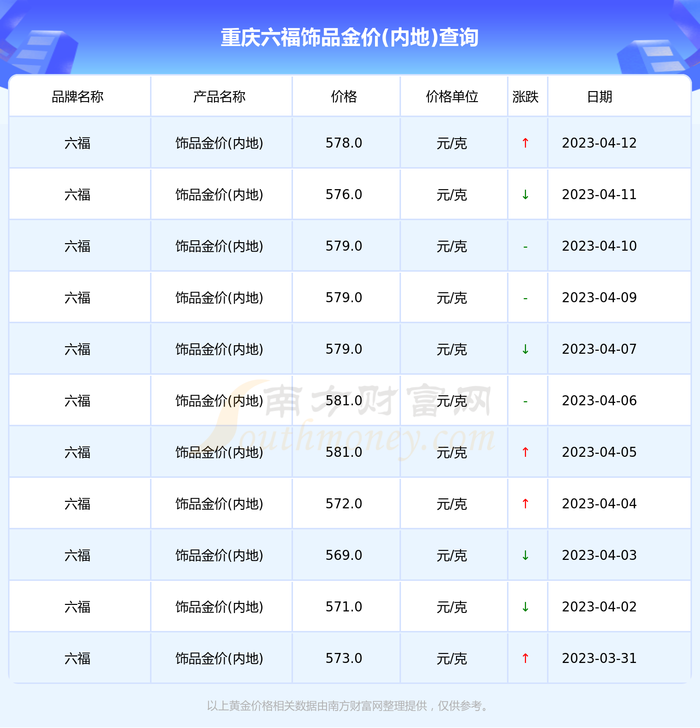Click date 2023-04-06
This screenshot has height=728, width=700.
click(x=599, y=401)
